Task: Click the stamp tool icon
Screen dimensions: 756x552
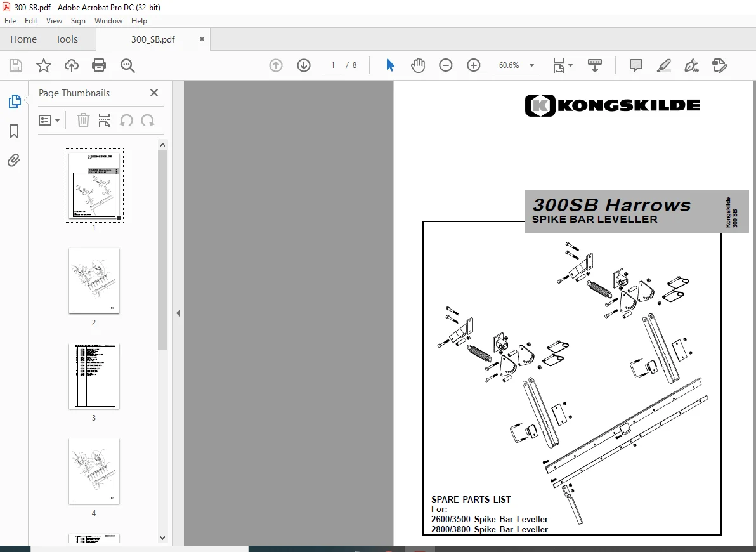Action: (x=719, y=65)
